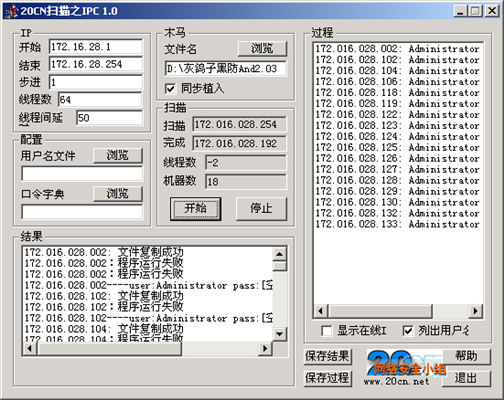Save results using 保存结果
This screenshot has height=400, width=504.
coord(327,356)
